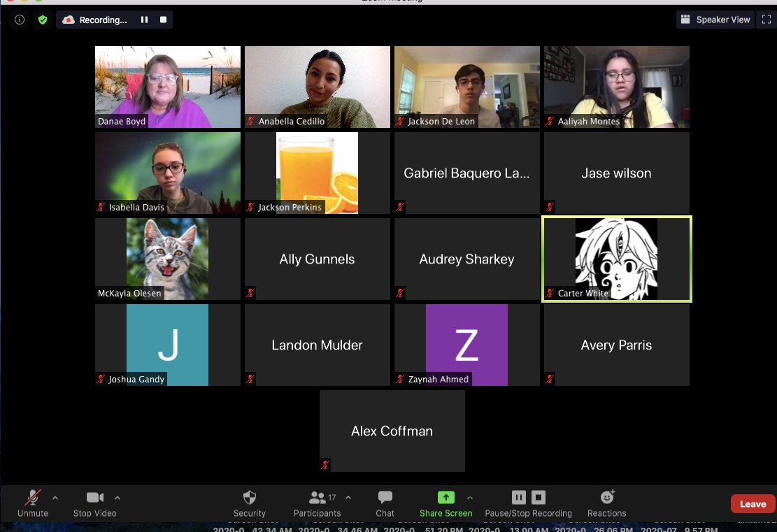Open Reactions menu
The height and width of the screenshot is (532, 777).
(x=606, y=503)
